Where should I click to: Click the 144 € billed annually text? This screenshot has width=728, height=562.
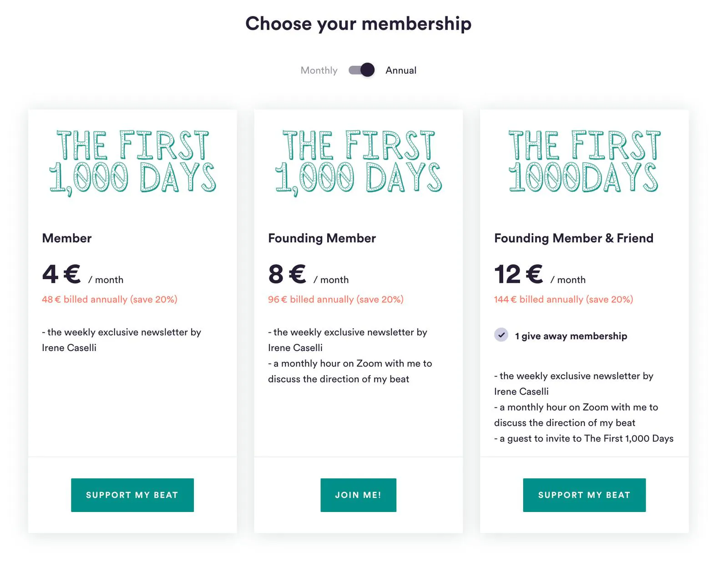point(564,300)
